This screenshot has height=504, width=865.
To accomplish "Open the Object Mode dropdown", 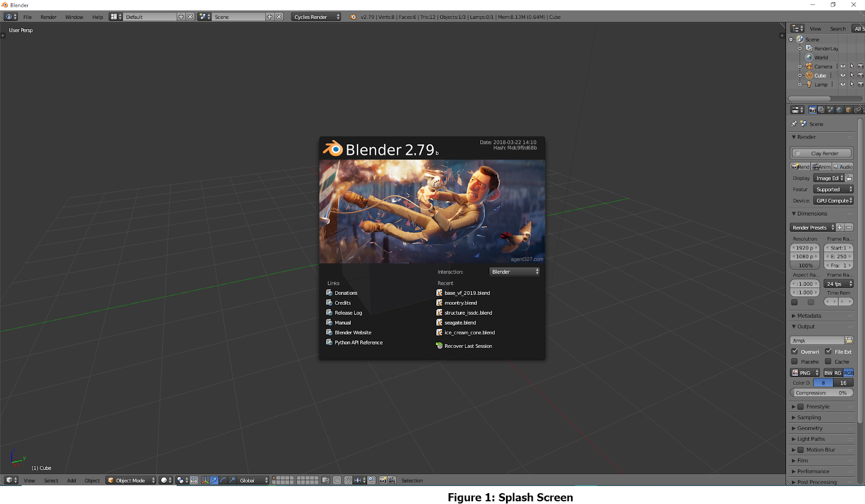I will click(x=131, y=480).
